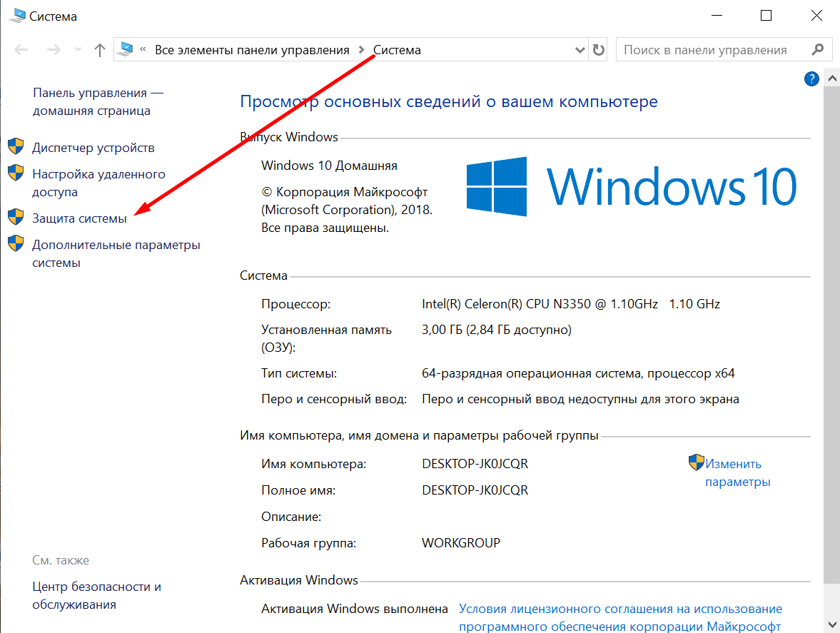This screenshot has width=840, height=633.
Task: Click the Back navigation arrow
Action: click(21, 51)
